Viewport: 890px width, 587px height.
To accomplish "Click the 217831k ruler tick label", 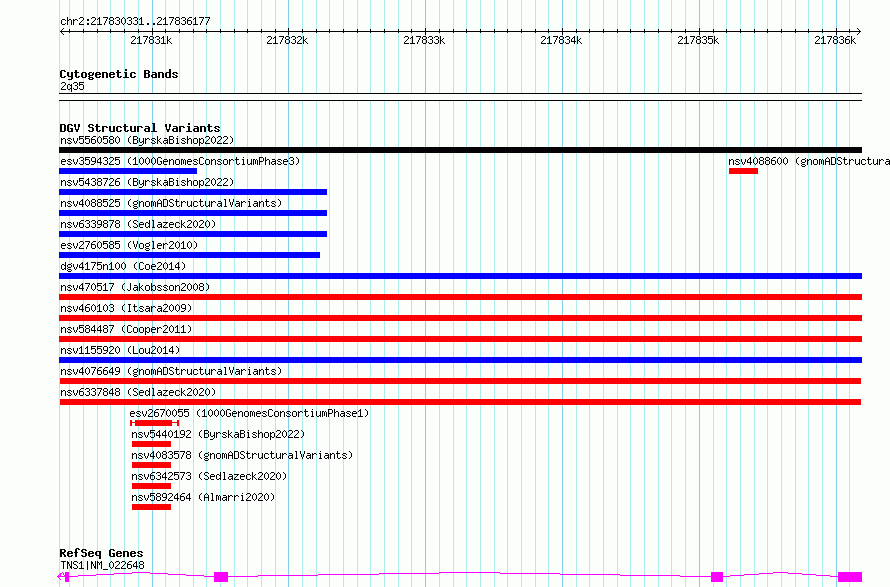I will click(x=151, y=40).
